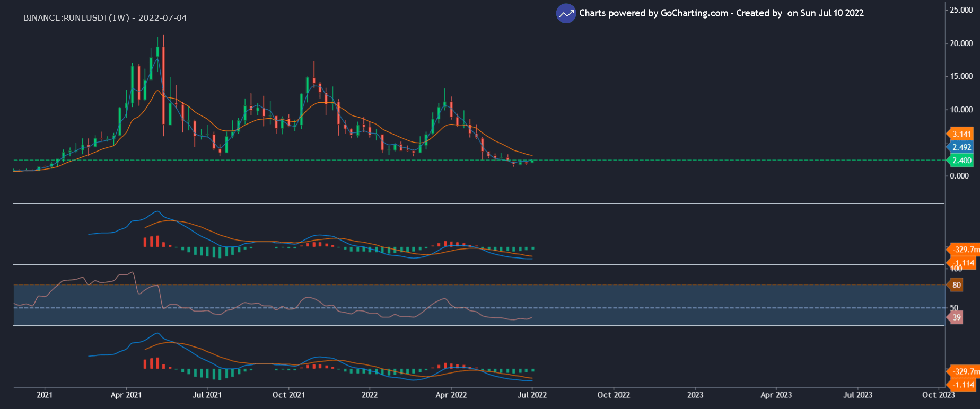The image size is (980, 409).
Task: Click the 0.000 price axis label
Action: [959, 176]
